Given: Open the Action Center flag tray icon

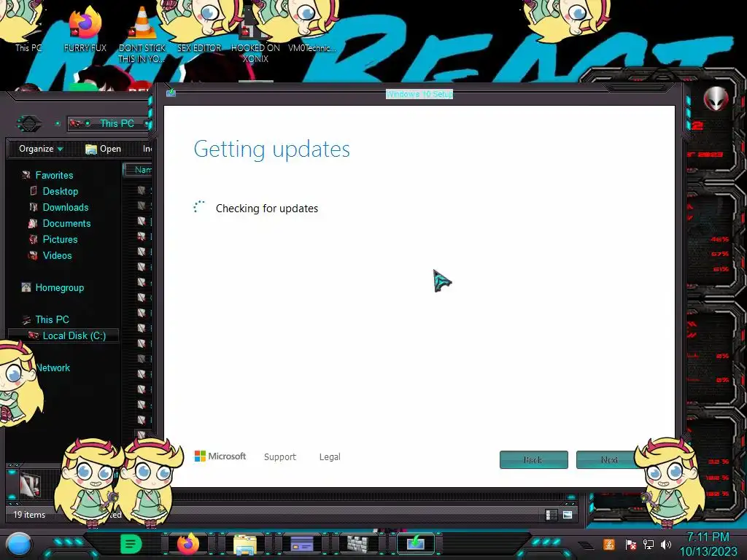Looking at the screenshot, I should (630, 544).
